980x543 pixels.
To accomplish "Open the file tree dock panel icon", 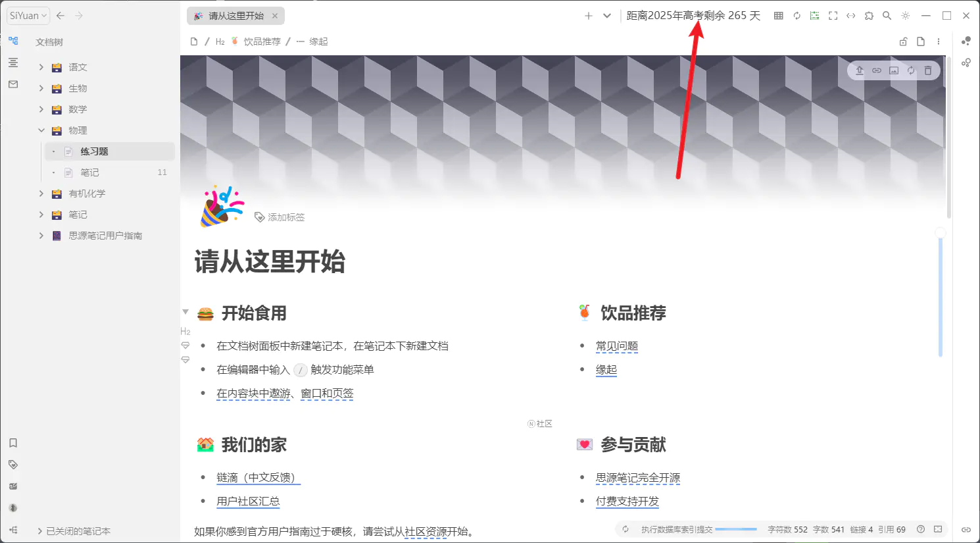I will 13,41.
